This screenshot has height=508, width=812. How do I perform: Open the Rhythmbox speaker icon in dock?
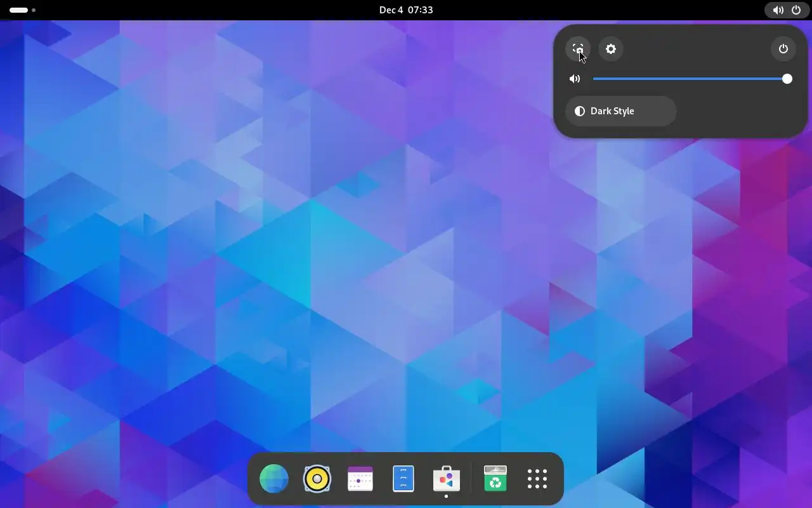click(x=317, y=479)
